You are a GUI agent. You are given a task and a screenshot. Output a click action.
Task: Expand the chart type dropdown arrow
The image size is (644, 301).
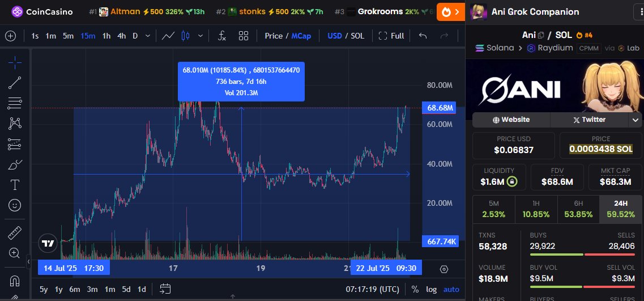pyautogui.click(x=201, y=36)
